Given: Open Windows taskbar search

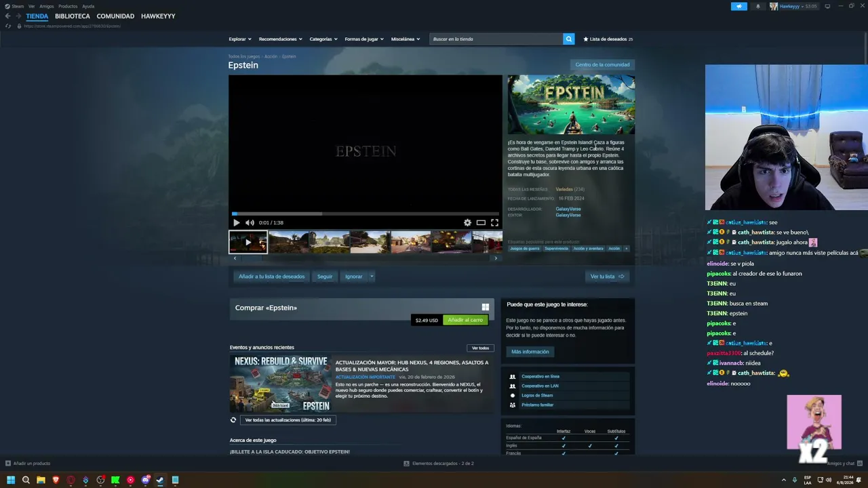Looking at the screenshot, I should [x=26, y=481].
